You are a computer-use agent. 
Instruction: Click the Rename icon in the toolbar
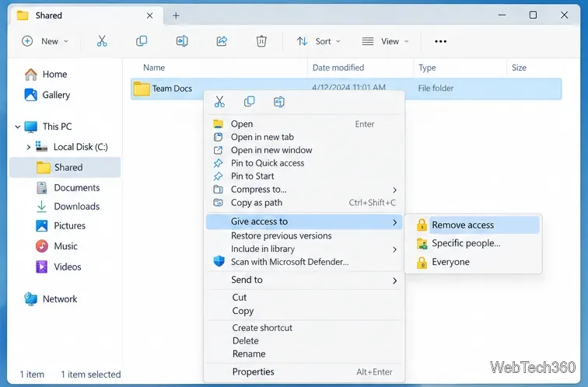tap(182, 41)
